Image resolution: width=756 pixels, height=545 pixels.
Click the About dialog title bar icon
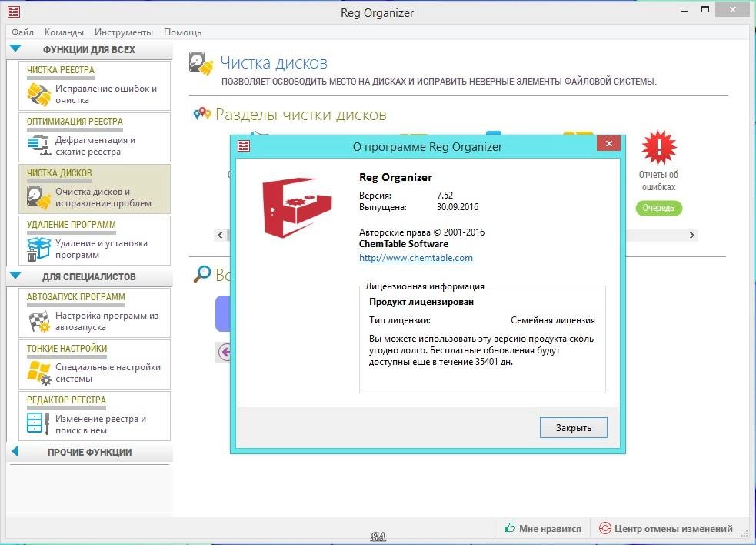pos(244,145)
